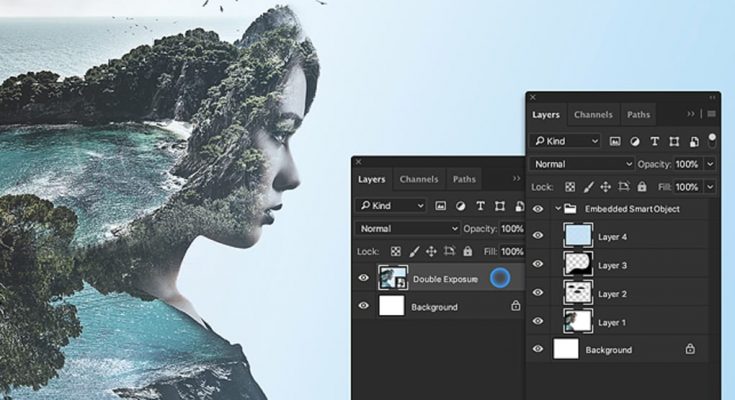The image size is (735, 400).
Task: Open Fill dropdown arrow in right panel
Action: pos(710,187)
